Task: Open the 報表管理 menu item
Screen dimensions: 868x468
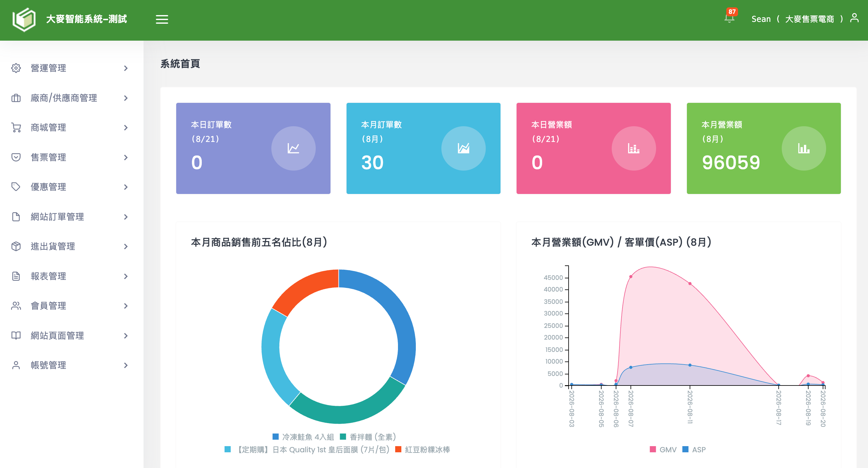Action: pos(71,276)
